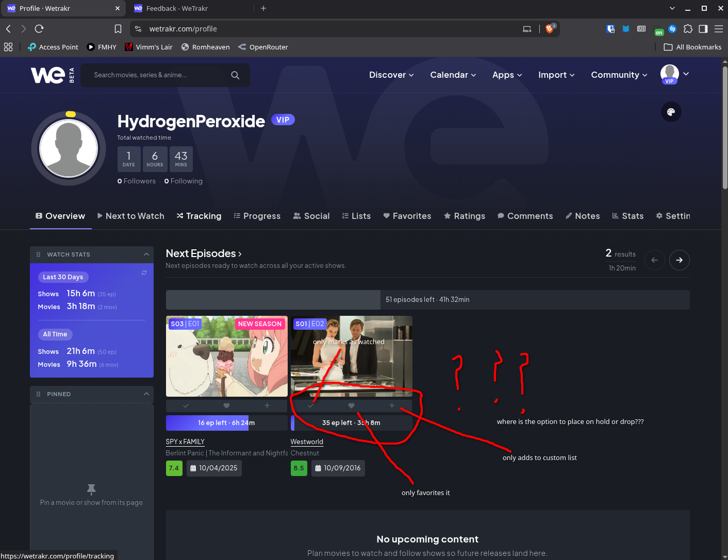Image resolution: width=728 pixels, height=560 pixels.
Task: Open the Calendar dropdown menu
Action: [x=453, y=75]
